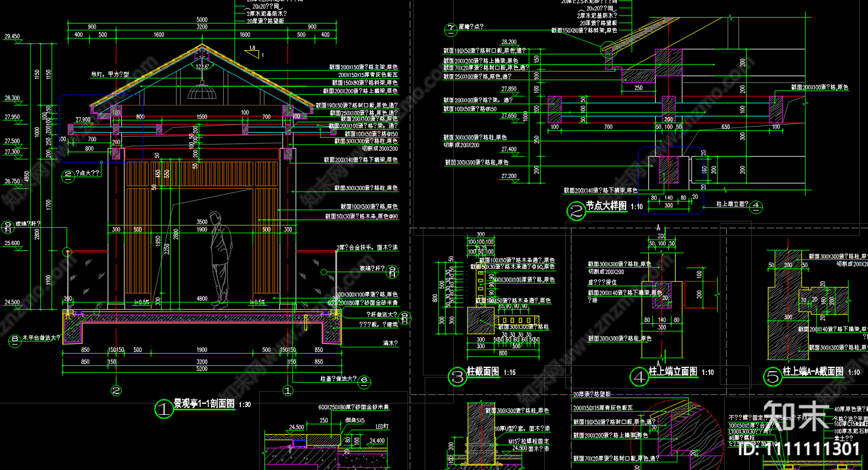Image resolution: width=868 pixels, height=470 pixels.
Task: Select the '600X250X80厚?砂面金砂米黄' label
Action: pyautogui.click(x=354, y=407)
